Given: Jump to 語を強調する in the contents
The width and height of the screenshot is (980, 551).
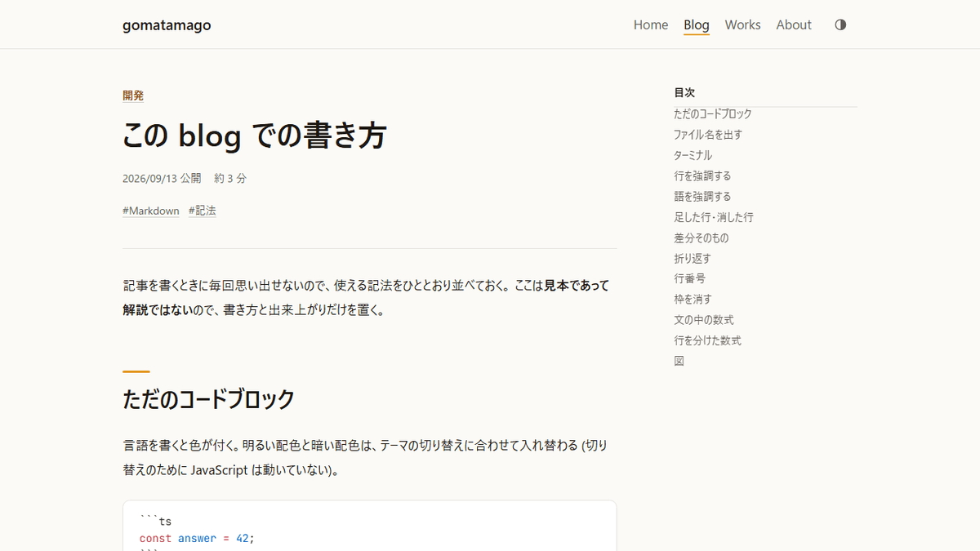Looking at the screenshot, I should [702, 197].
